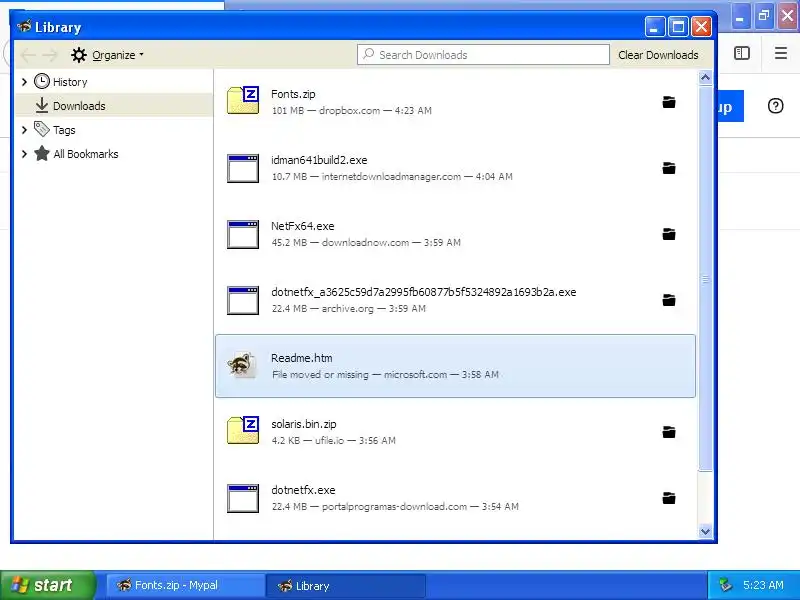Select dotnetfx_a3625c59d7a2995fb60877b5f5324892a1693b2a.exe file name
This screenshot has width=800, height=600.
coord(423,292)
